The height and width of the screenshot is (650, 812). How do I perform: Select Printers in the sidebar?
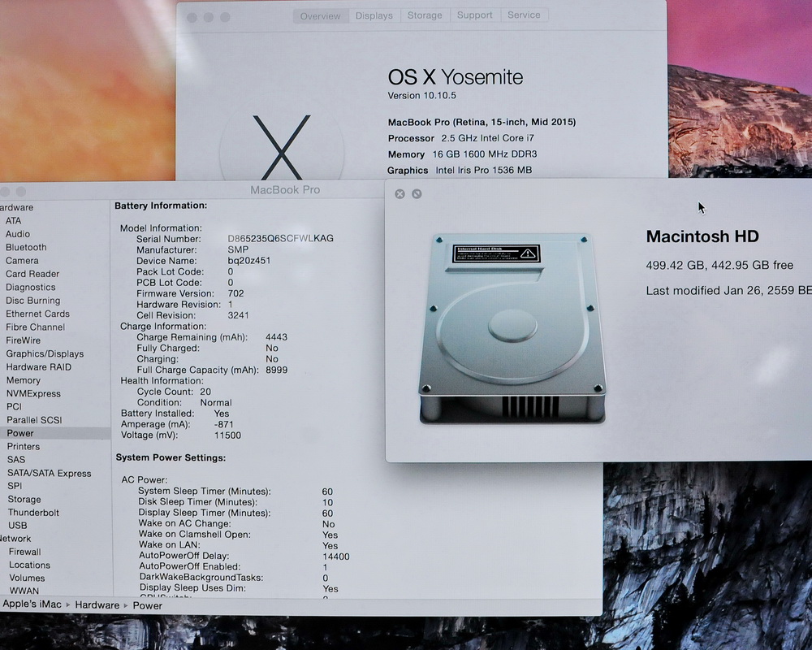coord(24,446)
